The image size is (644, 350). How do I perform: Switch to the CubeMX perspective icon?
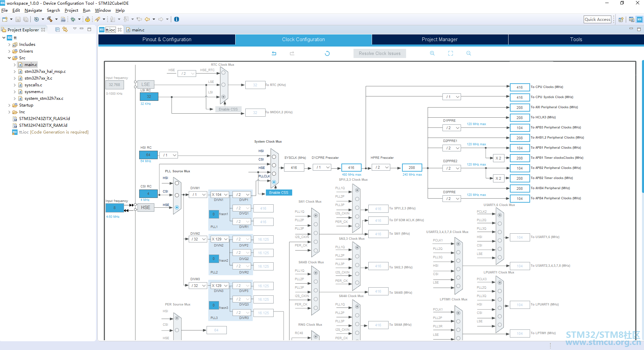639,20
